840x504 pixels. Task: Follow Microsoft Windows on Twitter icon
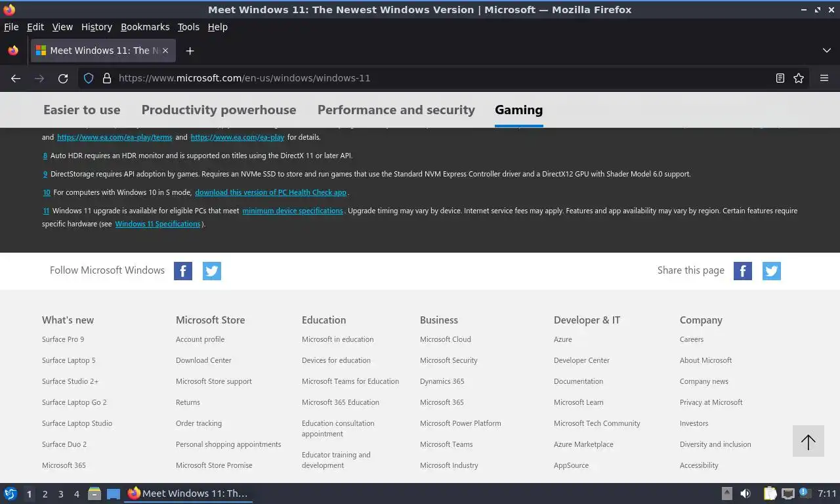click(x=212, y=271)
